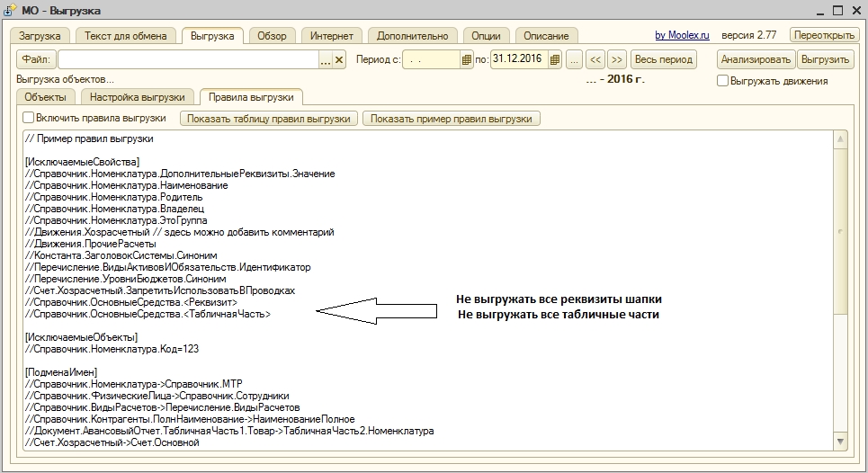The height and width of the screenshot is (473, 868).
Task: Click the Весь период button
Action: click(x=663, y=59)
